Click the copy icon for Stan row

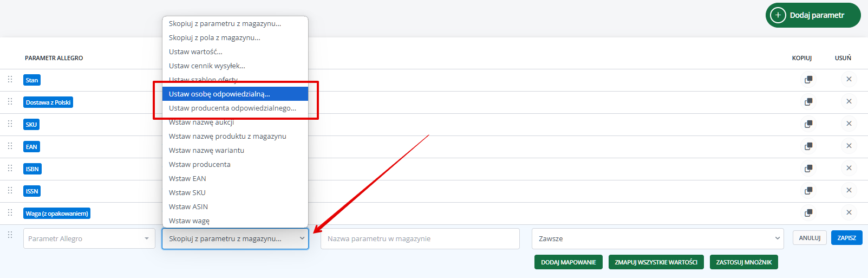pyautogui.click(x=808, y=80)
